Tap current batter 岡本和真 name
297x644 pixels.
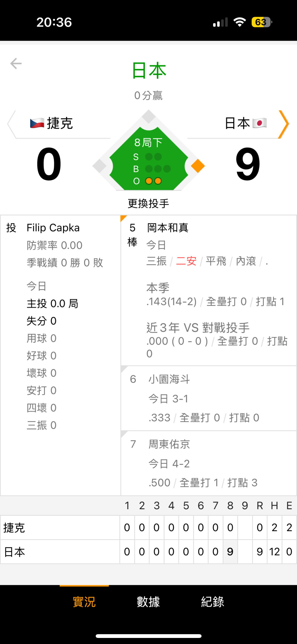tap(167, 228)
